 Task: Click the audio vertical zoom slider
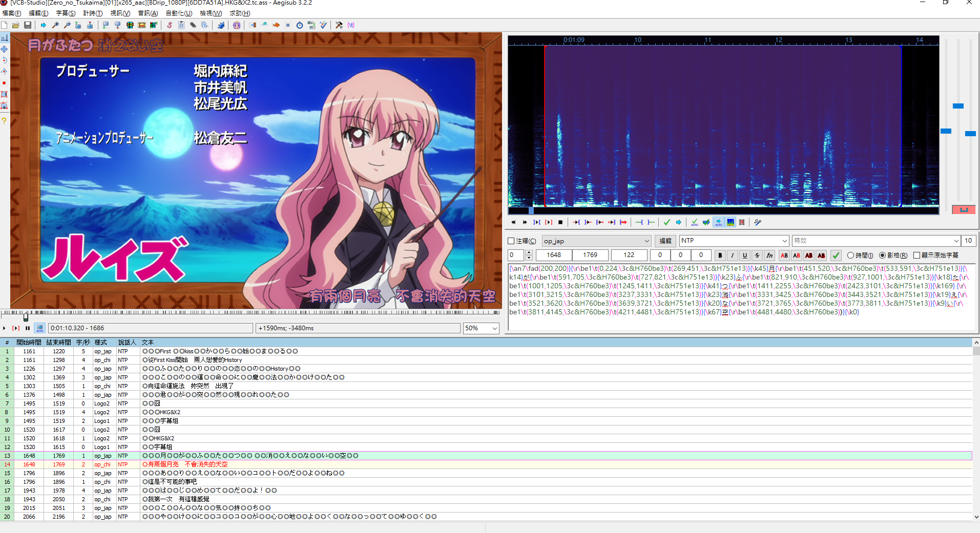pyautogui.click(x=958, y=106)
